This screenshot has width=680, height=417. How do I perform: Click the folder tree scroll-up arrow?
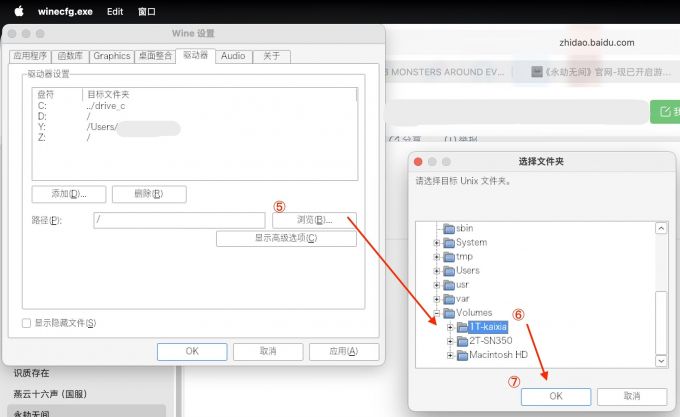click(661, 228)
